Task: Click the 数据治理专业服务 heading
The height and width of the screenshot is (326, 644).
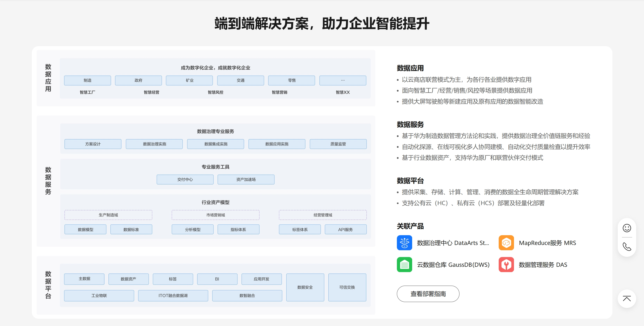Action: (216, 132)
